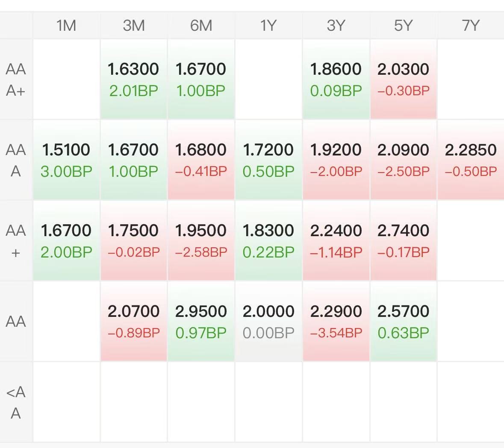Select the 1M tenor column header
The width and height of the screenshot is (504, 448).
click(66, 26)
